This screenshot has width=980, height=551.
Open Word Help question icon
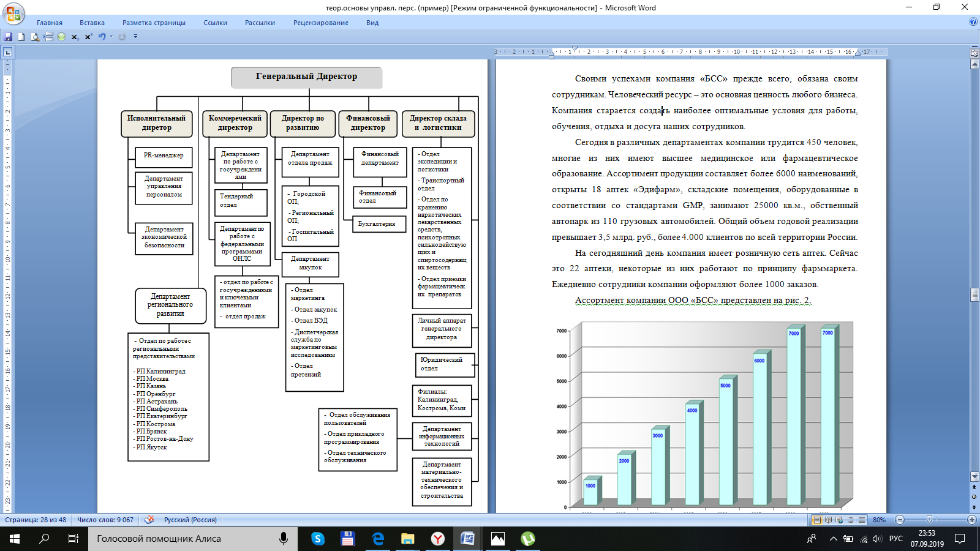pyautogui.click(x=973, y=22)
